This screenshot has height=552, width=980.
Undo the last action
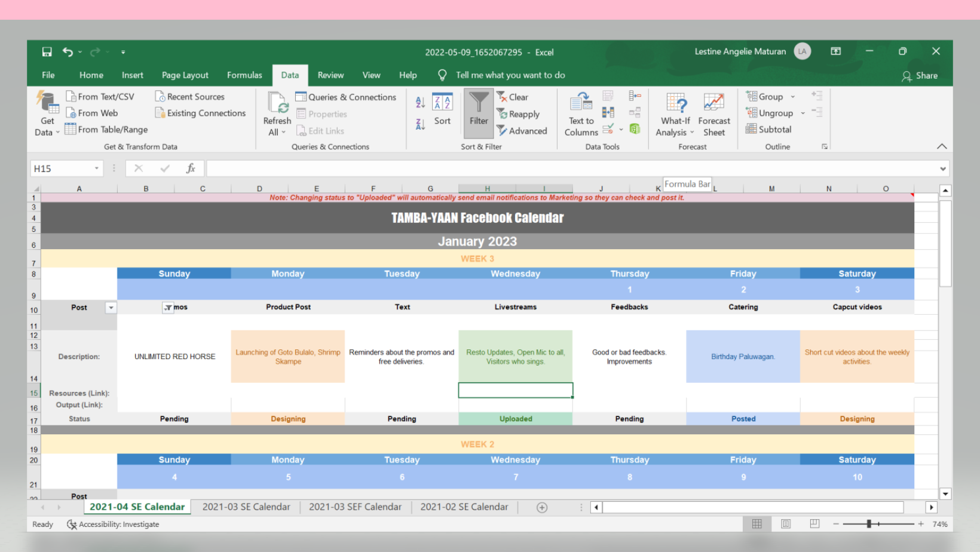click(x=68, y=52)
